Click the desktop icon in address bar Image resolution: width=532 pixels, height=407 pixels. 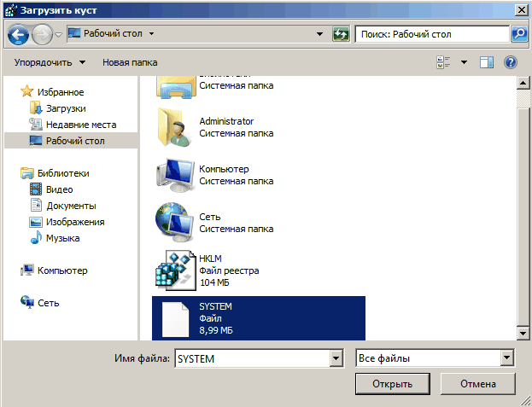point(74,33)
